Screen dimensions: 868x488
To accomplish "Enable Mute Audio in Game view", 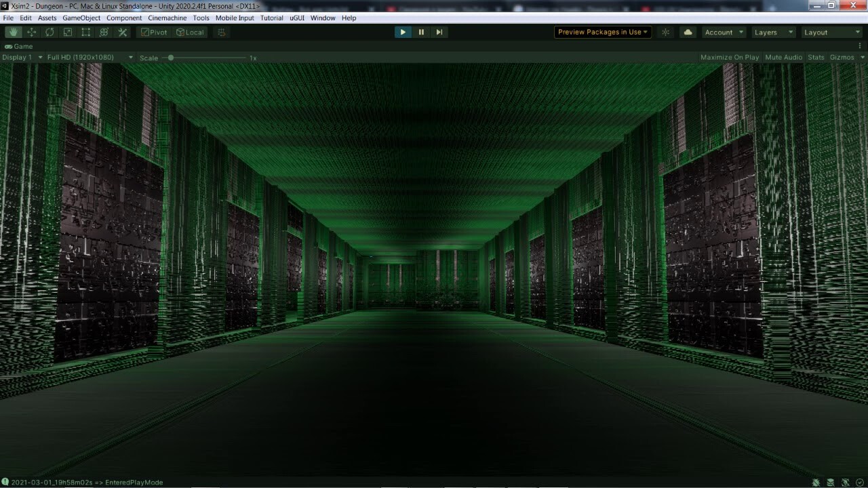I will pyautogui.click(x=783, y=57).
